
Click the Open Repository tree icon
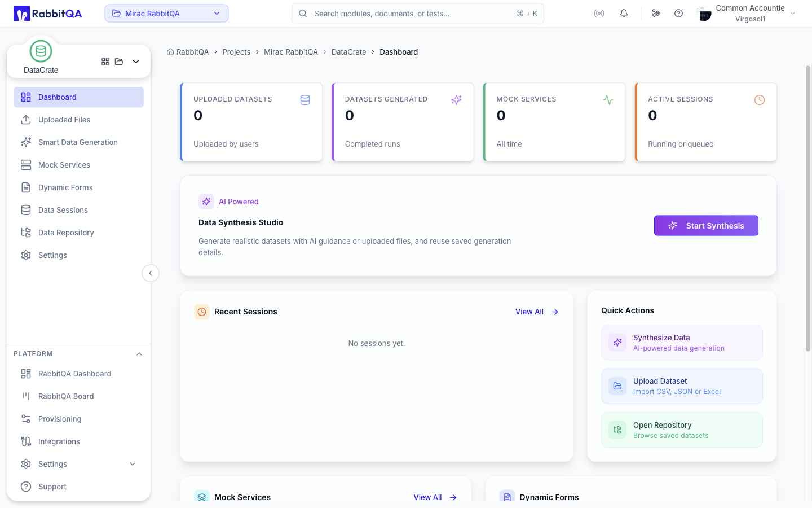tap(617, 430)
